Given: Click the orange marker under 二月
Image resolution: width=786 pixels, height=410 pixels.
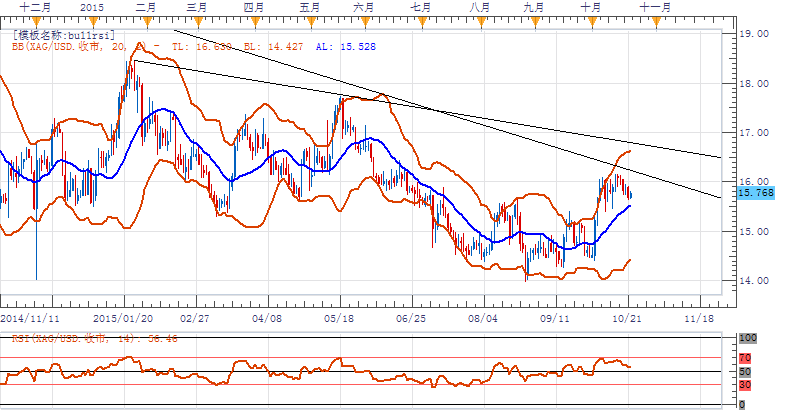Looking at the screenshot, I should [x=147, y=22].
